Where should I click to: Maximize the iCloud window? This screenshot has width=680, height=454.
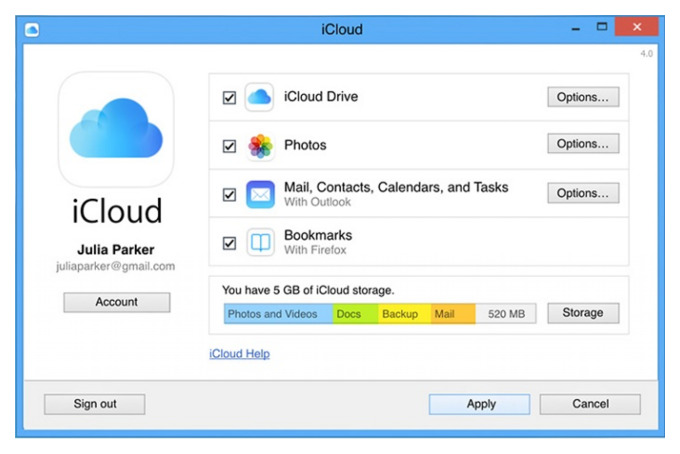coord(602,27)
